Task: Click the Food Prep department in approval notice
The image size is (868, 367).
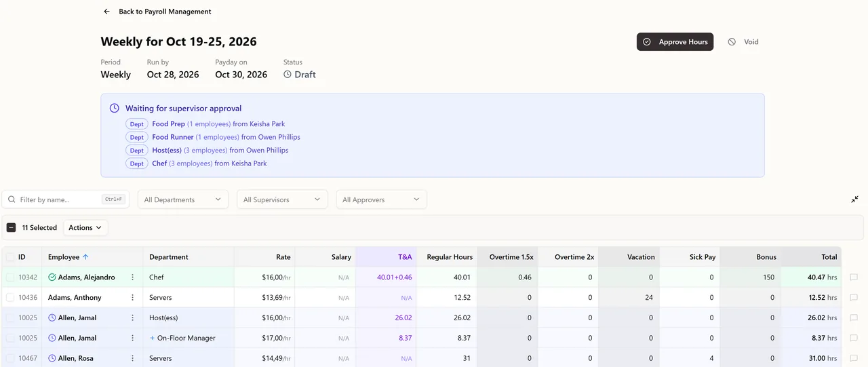Action: point(168,124)
